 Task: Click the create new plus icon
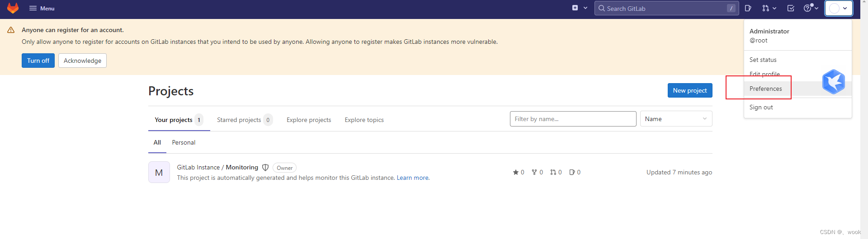575,8
